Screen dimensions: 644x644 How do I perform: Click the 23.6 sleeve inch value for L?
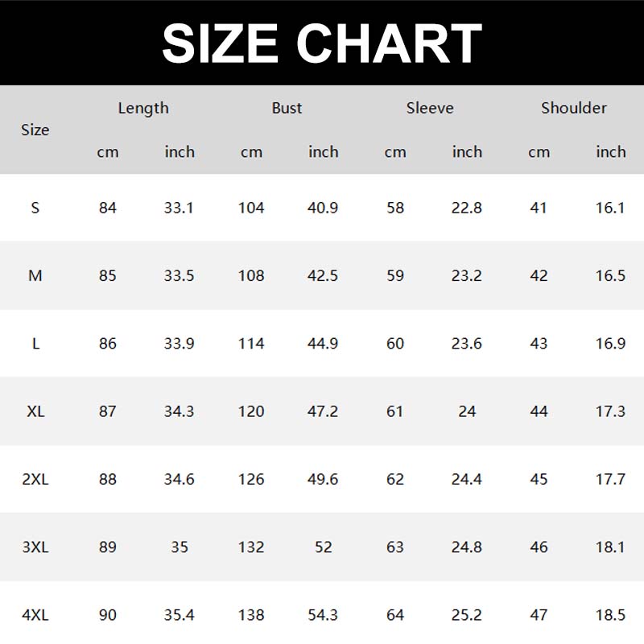point(467,344)
